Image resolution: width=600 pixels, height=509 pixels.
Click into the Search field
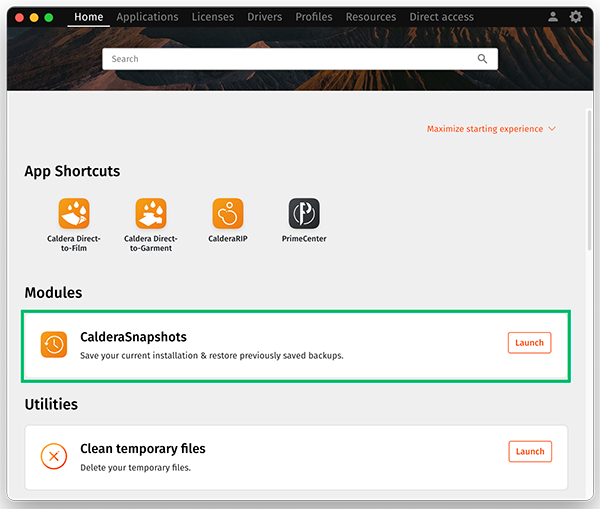300,59
